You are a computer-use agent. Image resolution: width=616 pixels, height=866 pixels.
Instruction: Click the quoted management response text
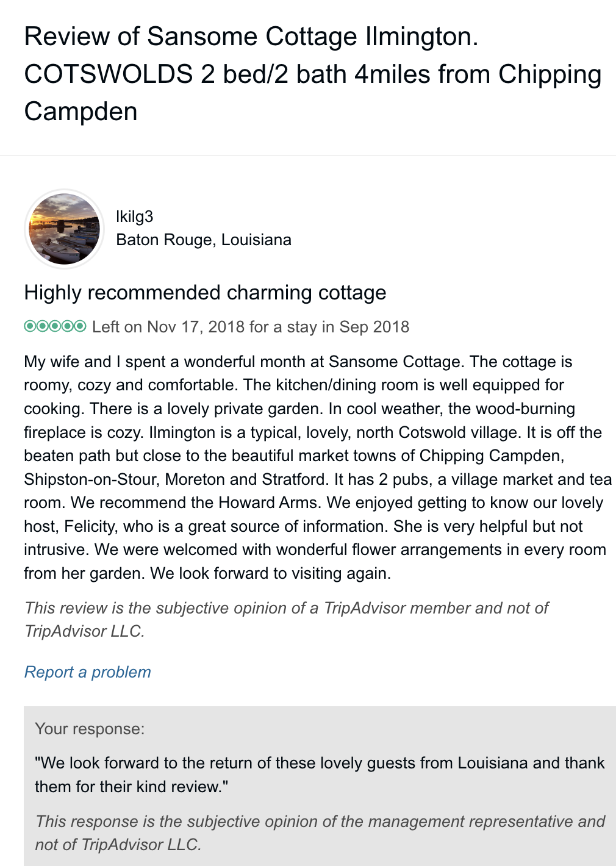[320, 775]
